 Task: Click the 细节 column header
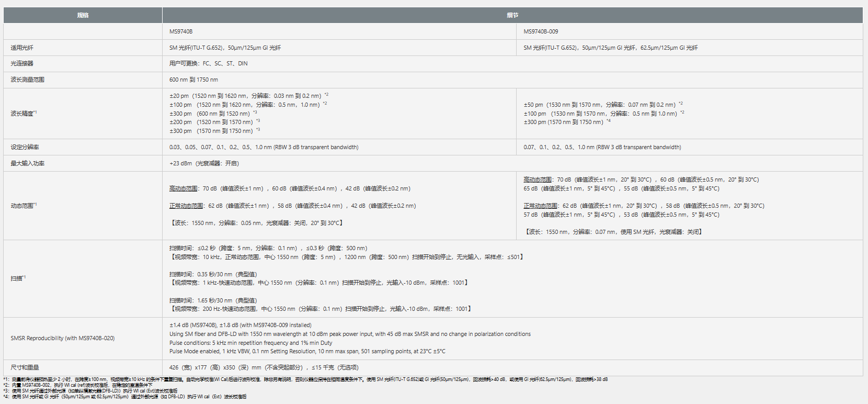[512, 15]
